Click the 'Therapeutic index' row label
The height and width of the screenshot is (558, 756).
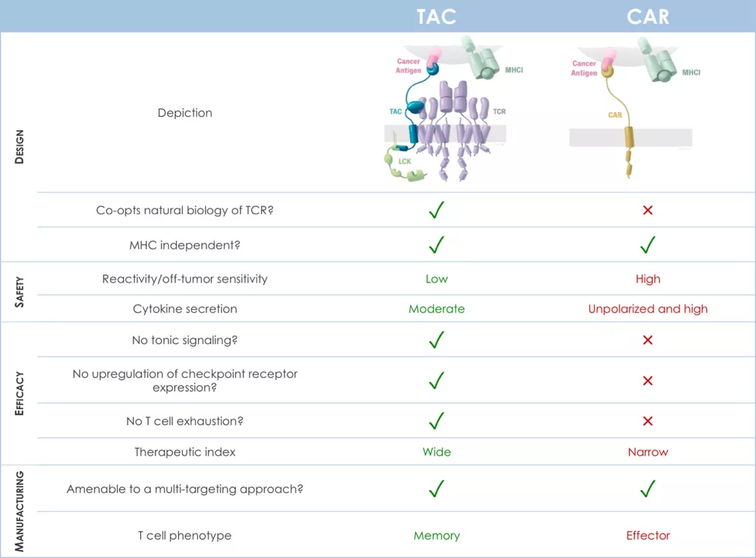point(185,452)
